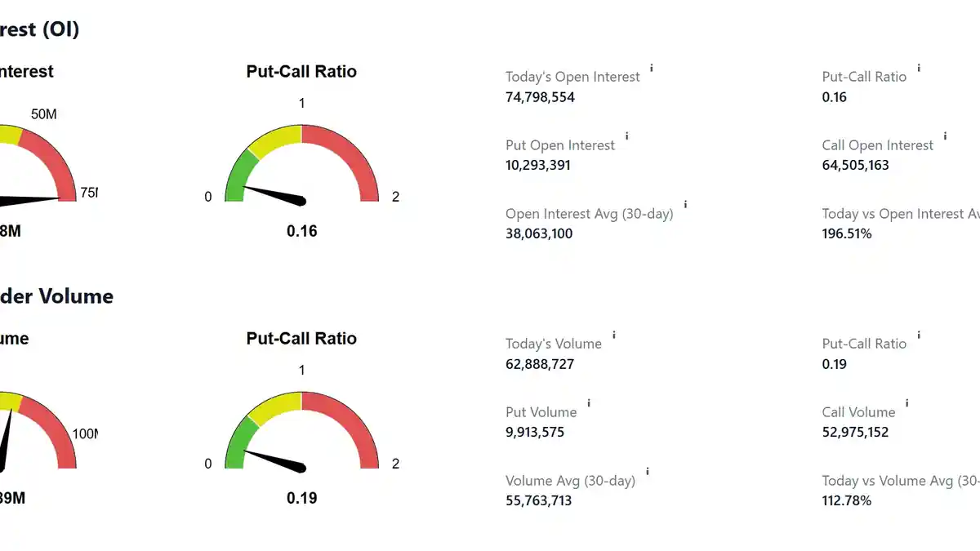Viewport: 980px width, 551px height.
Task: Click info icon next to Call Volume
Action: coord(906,403)
